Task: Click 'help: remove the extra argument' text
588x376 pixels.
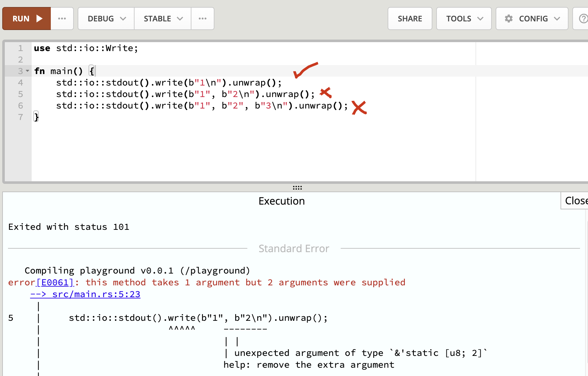Action: [309, 365]
